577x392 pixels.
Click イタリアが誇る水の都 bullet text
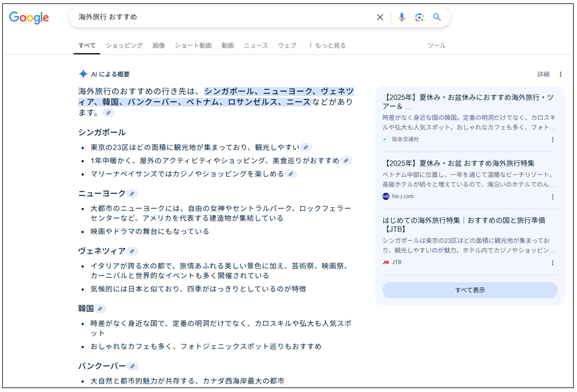click(x=220, y=271)
